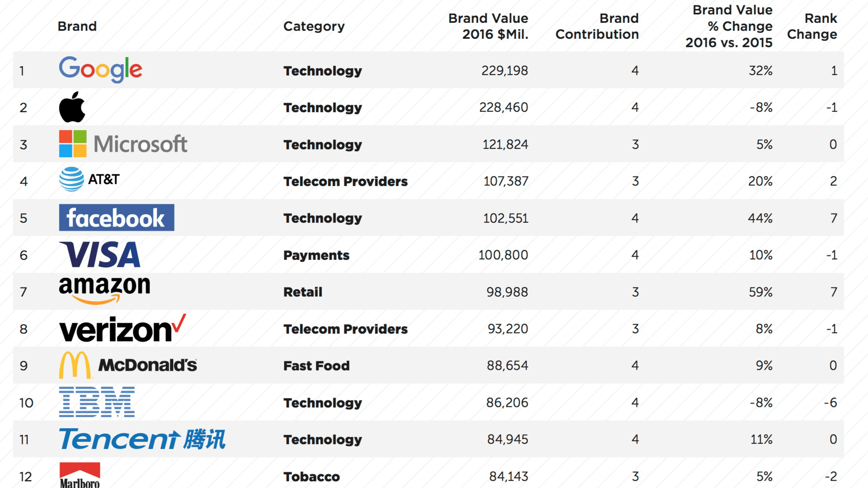Select the Microsoft logo
This screenshot has width=868, height=488.
pos(123,144)
